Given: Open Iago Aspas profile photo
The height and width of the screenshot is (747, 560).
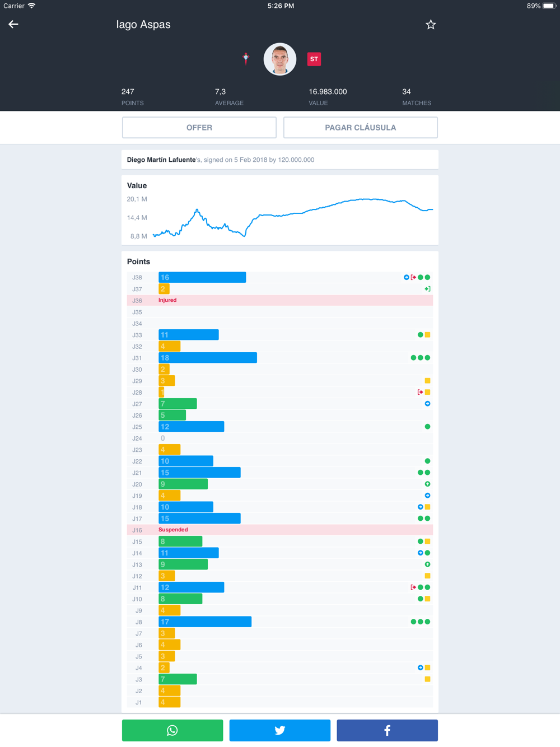Looking at the screenshot, I should coord(280,59).
